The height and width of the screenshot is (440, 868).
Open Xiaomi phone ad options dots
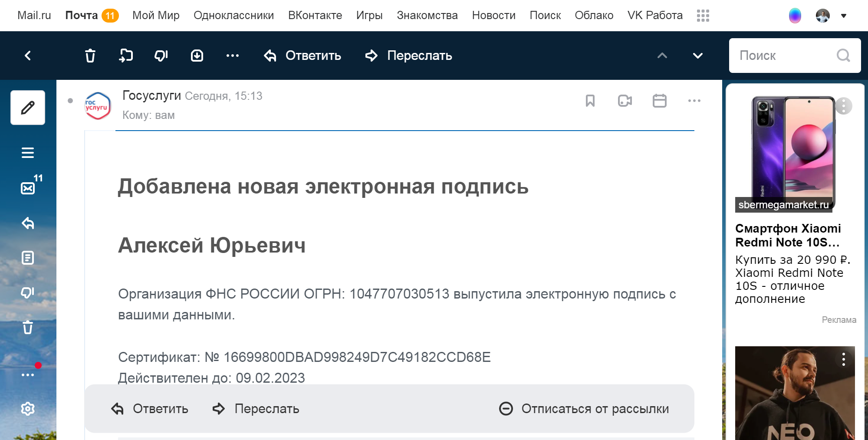844,106
